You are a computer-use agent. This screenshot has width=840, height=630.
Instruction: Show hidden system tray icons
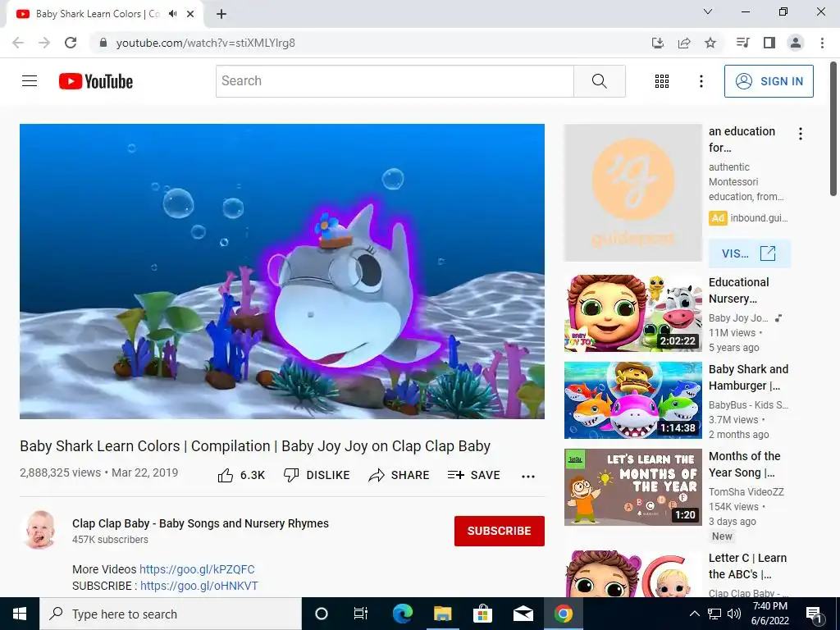point(694,614)
